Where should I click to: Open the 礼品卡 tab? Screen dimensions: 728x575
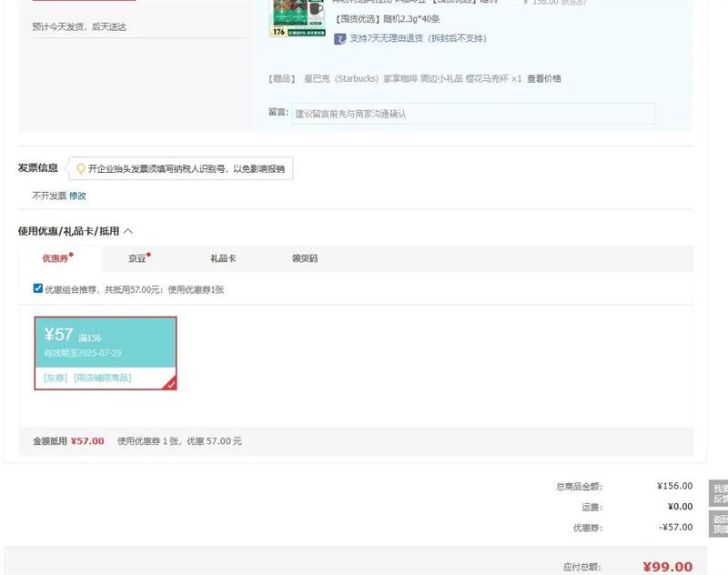[x=223, y=258]
